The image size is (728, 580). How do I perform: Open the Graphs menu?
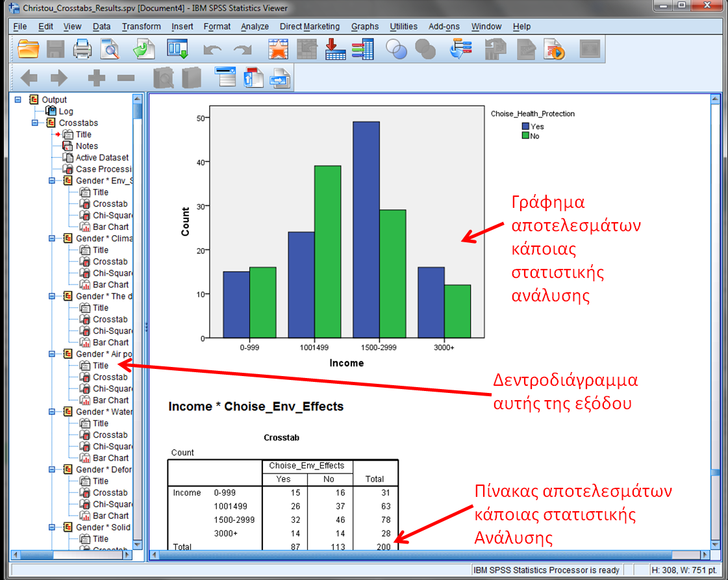click(x=365, y=27)
